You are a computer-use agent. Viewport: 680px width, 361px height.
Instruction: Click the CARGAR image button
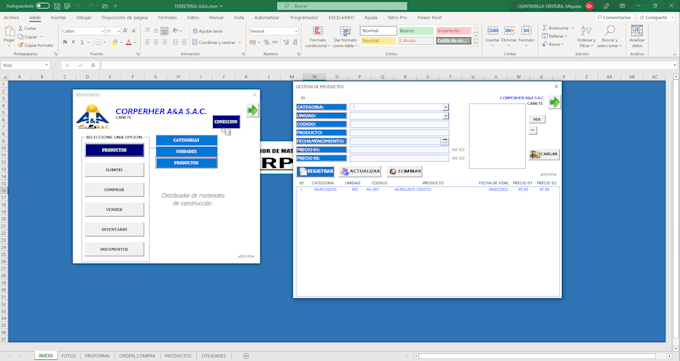tap(544, 154)
